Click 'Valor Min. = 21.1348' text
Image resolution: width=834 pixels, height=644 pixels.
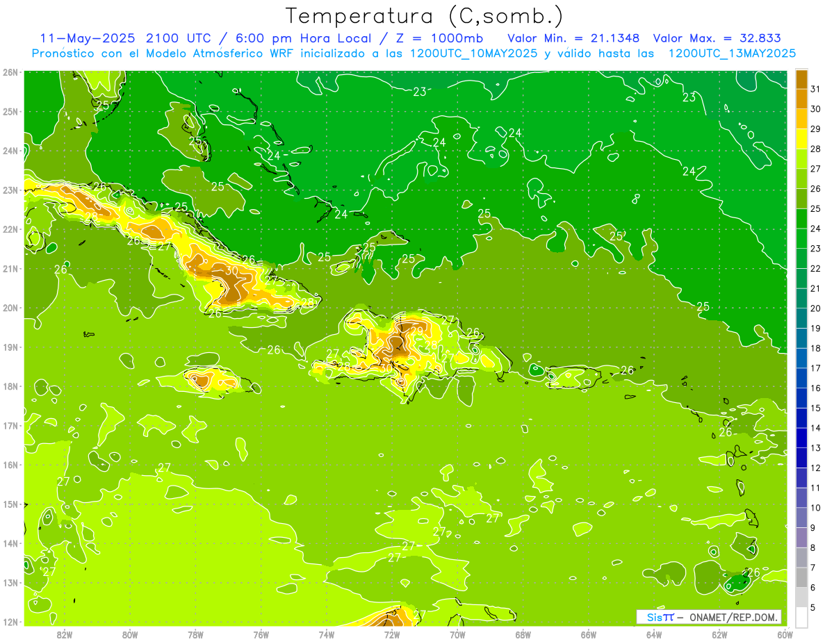(573, 38)
